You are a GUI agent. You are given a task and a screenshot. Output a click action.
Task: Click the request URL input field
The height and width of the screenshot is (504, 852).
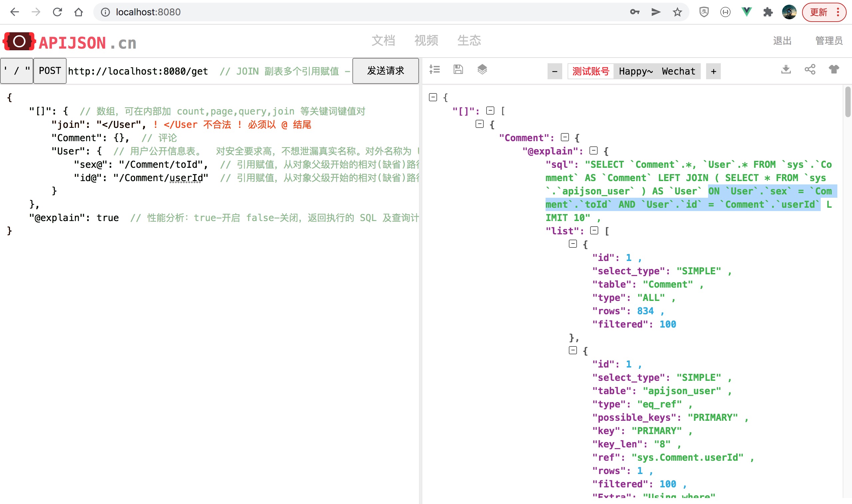coord(138,71)
